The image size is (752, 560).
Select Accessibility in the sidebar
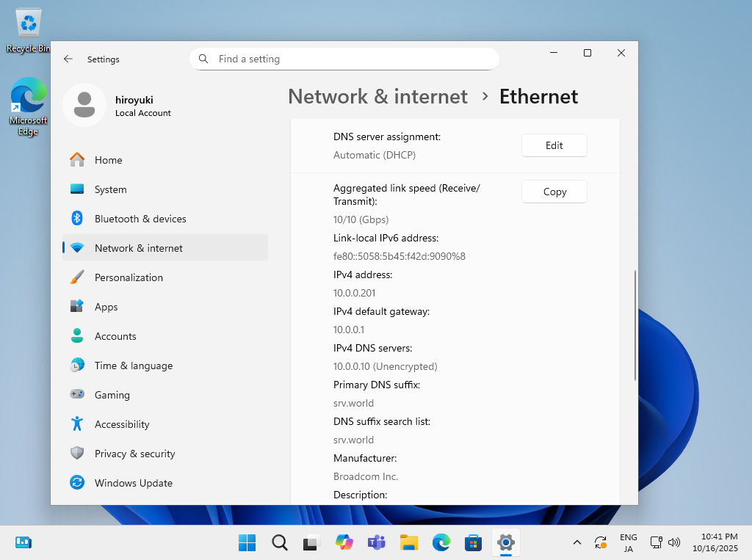coord(122,424)
